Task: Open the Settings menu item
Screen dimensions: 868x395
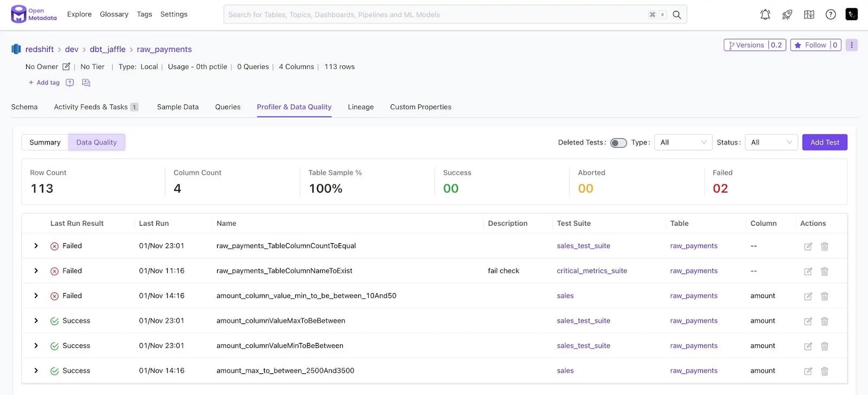Action: (x=174, y=14)
